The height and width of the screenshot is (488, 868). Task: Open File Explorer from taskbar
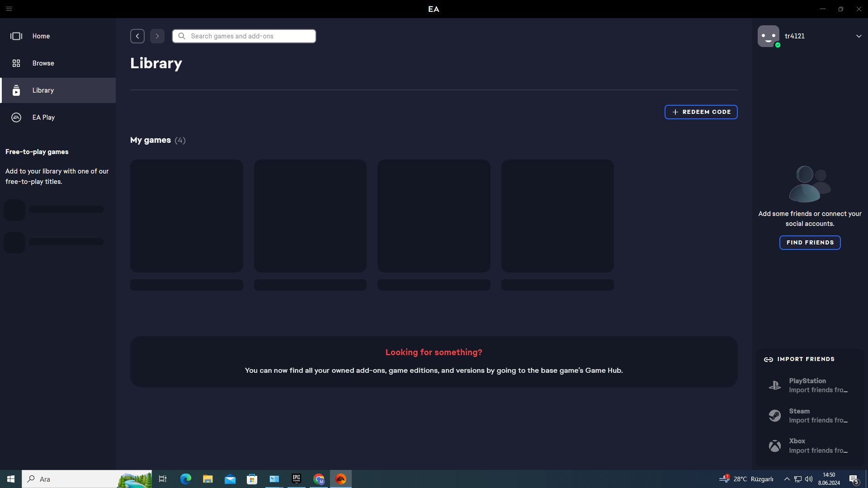pos(208,479)
